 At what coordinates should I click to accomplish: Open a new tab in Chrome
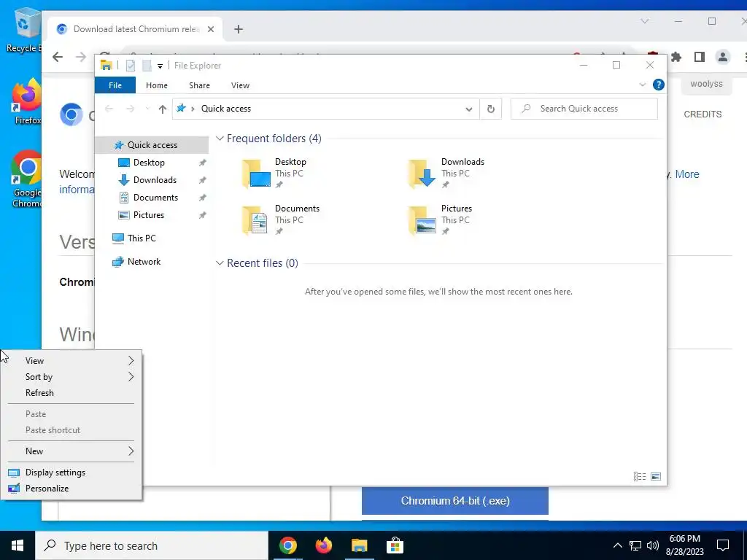click(x=239, y=29)
